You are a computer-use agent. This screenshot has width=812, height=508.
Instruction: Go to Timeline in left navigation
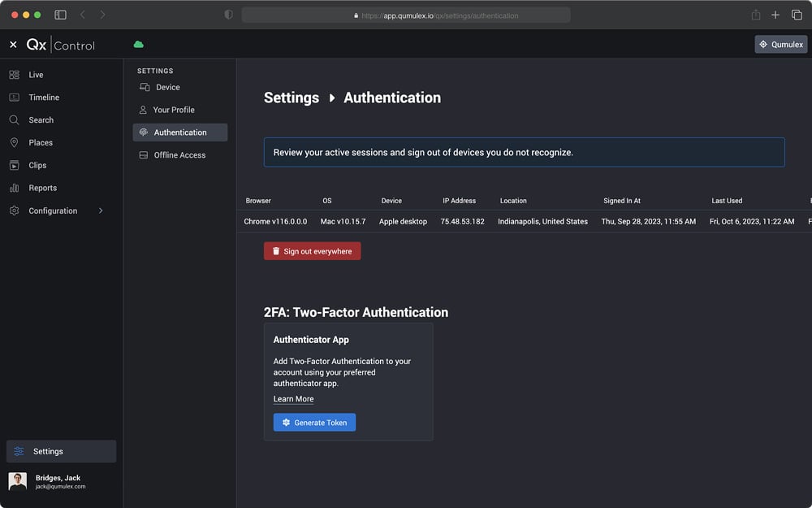coord(44,98)
